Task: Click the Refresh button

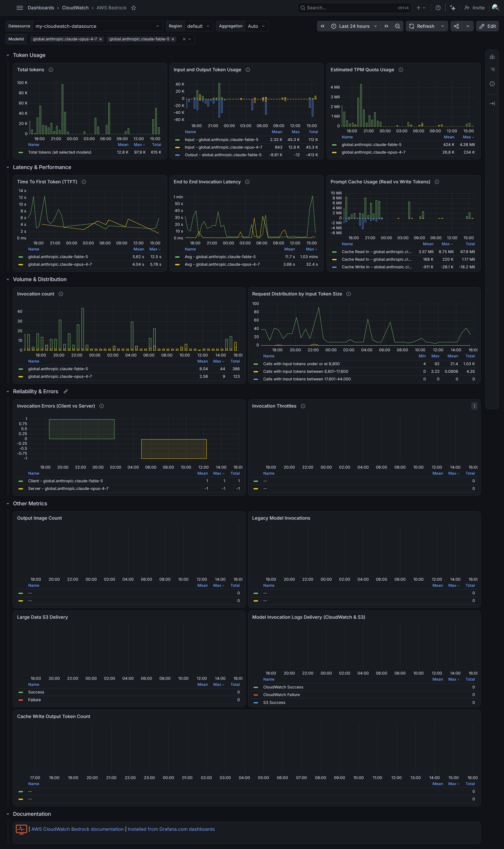Action: pos(422,26)
